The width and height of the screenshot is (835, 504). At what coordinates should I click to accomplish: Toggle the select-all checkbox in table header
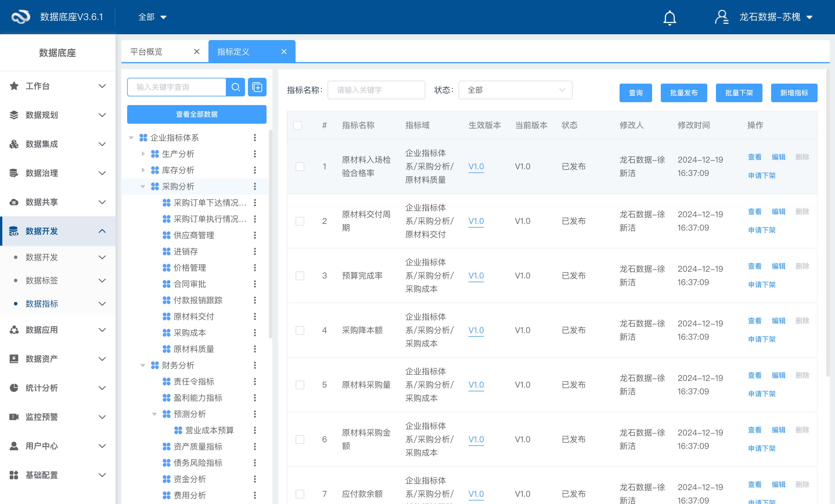point(298,125)
